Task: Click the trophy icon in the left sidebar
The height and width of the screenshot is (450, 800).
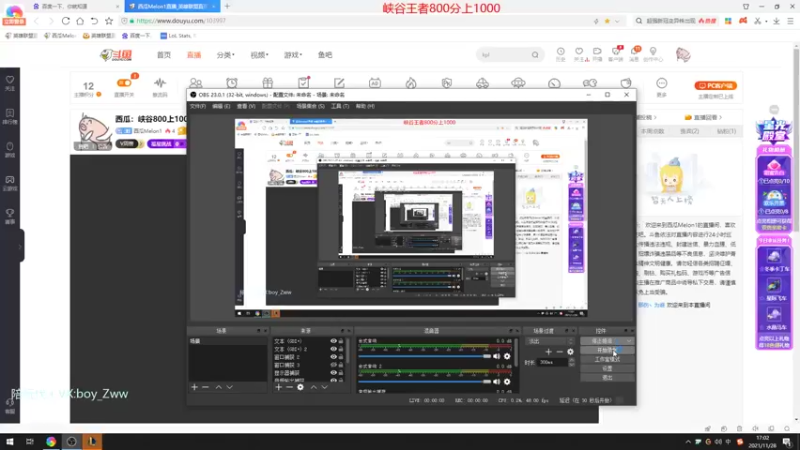Action: (x=10, y=213)
